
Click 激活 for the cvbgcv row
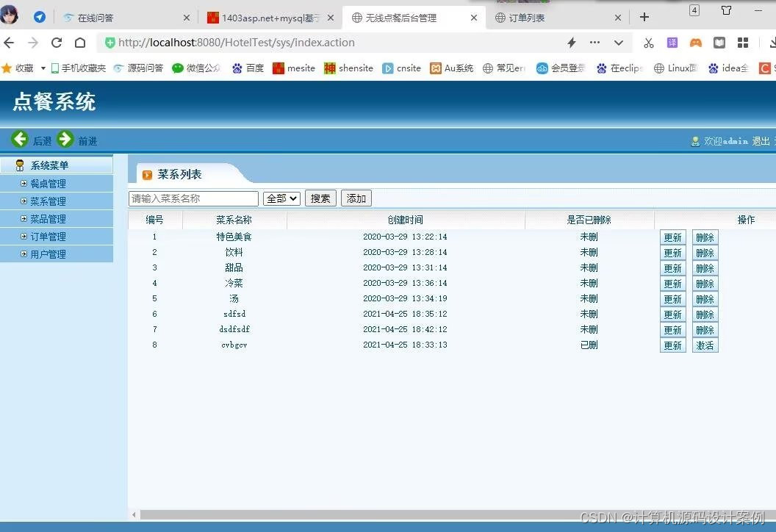(x=705, y=345)
